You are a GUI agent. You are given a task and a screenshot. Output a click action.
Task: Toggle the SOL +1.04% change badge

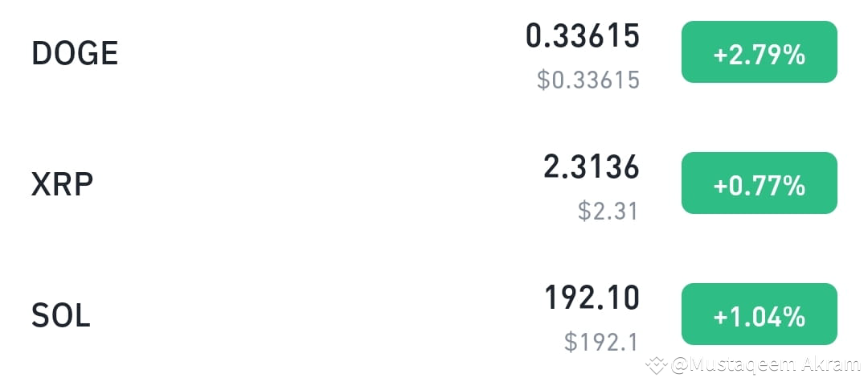coord(759,314)
